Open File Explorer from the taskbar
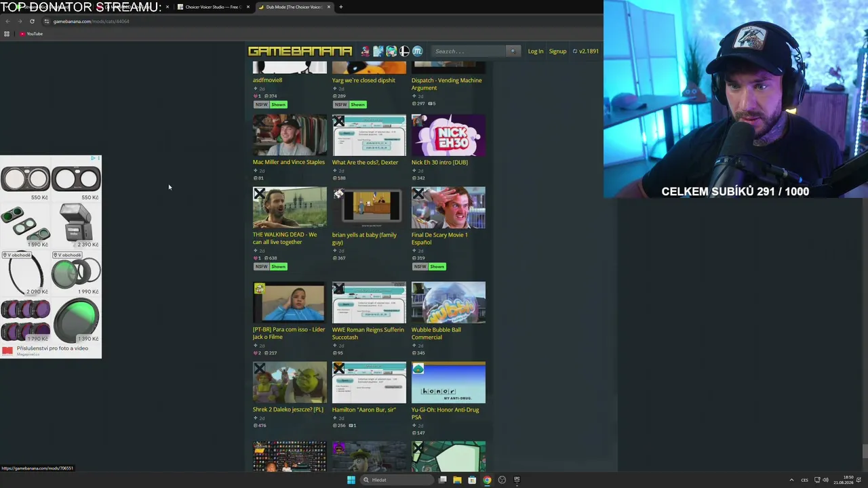 [457, 480]
